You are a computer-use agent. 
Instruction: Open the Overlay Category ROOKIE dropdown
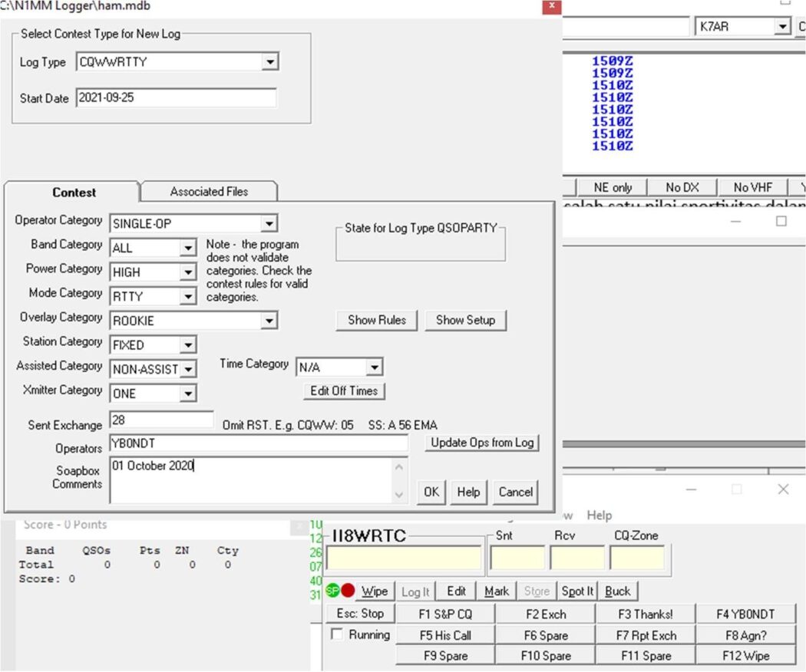[x=268, y=321]
